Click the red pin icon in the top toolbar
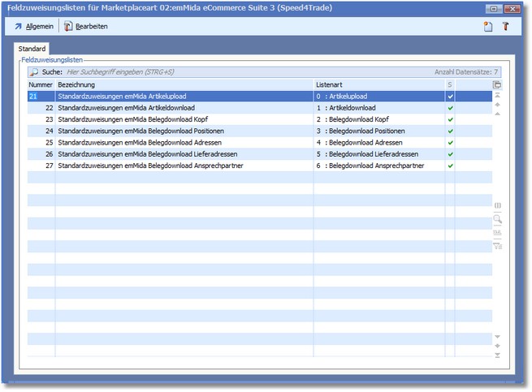This screenshot has height=392, width=532. click(x=504, y=27)
